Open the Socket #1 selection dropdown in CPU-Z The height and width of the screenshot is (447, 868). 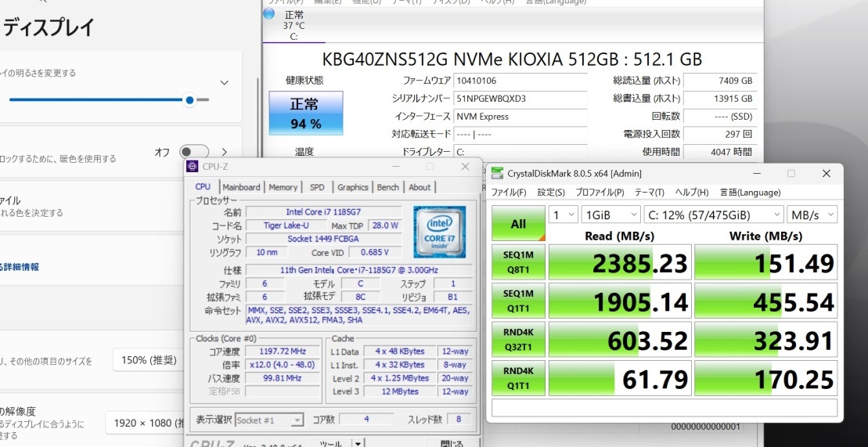coord(269,420)
